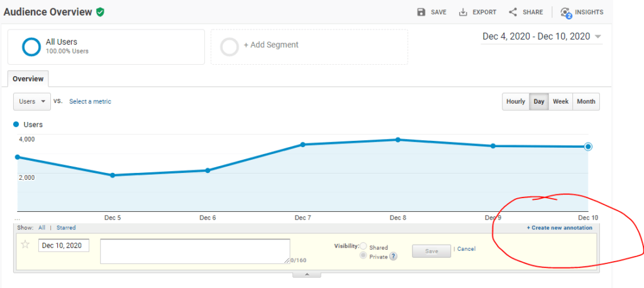Select the Overview tab

click(28, 79)
